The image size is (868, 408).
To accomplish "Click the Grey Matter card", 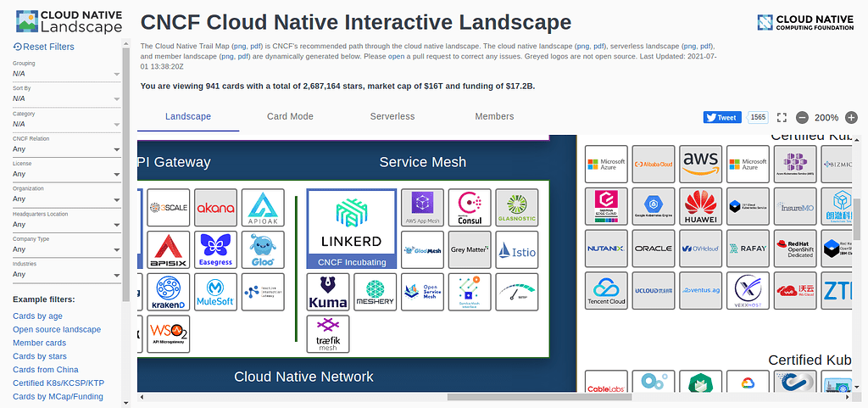I will 470,249.
